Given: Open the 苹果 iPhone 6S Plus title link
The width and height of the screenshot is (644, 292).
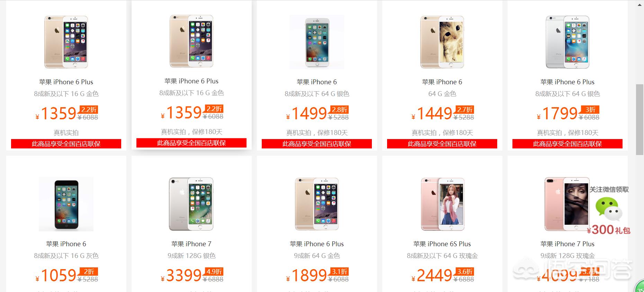Looking at the screenshot, I should point(442,244).
